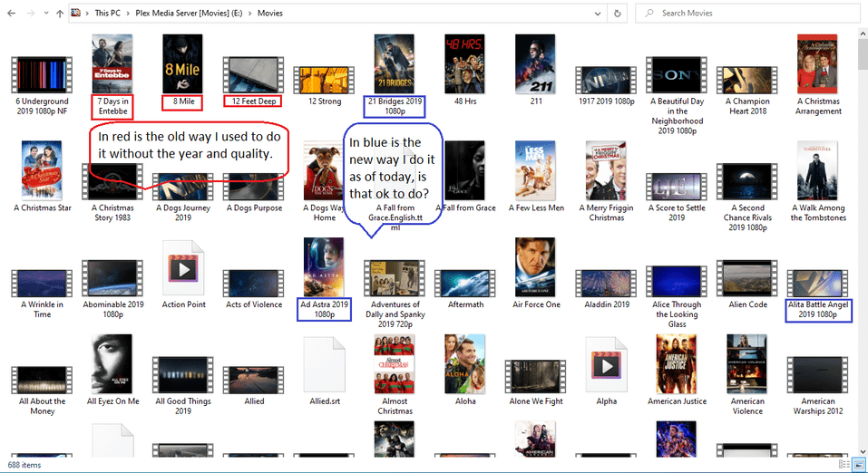Select A Christmas Star poster
Image resolution: width=868 pixels, height=473 pixels.
tap(42, 171)
